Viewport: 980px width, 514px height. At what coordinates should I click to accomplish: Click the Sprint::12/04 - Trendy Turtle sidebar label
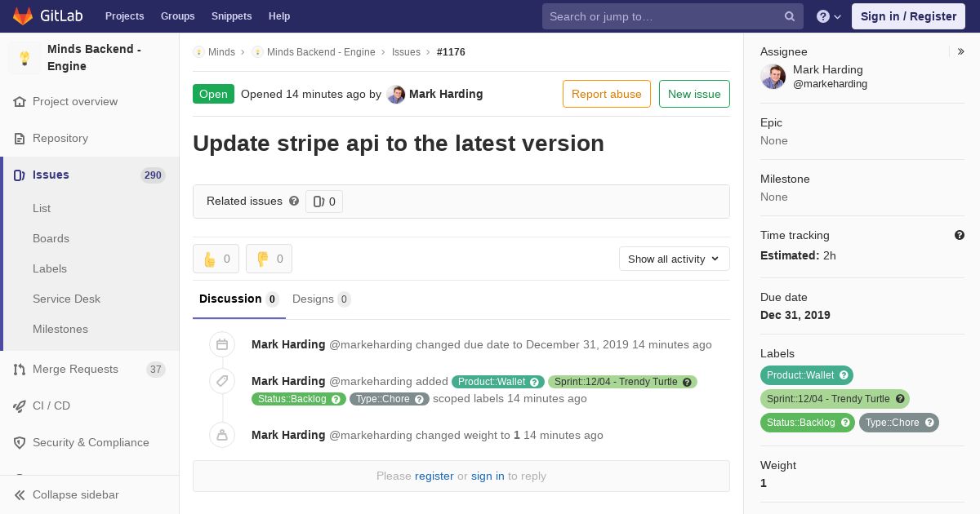tap(828, 399)
